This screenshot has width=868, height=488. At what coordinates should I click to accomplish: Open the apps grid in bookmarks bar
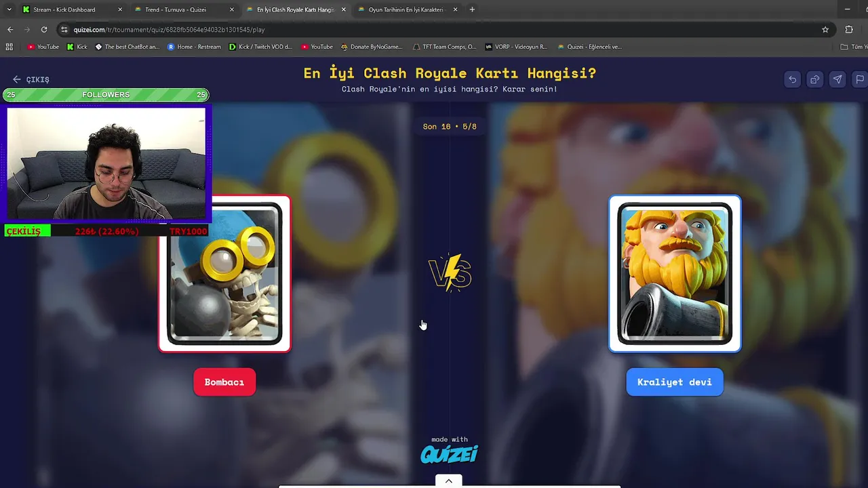9,47
